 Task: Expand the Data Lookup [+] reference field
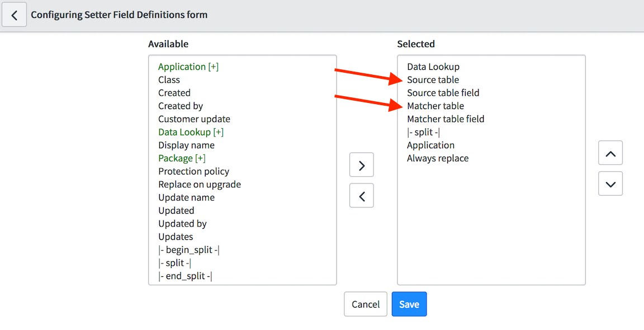click(191, 132)
